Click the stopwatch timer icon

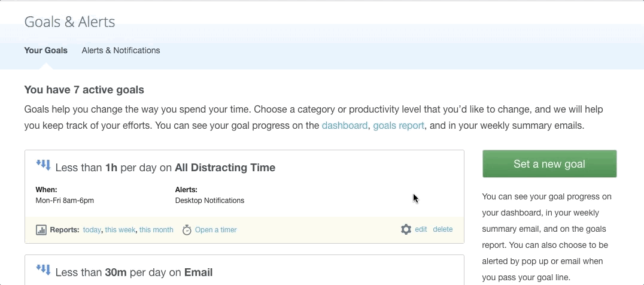[187, 229]
